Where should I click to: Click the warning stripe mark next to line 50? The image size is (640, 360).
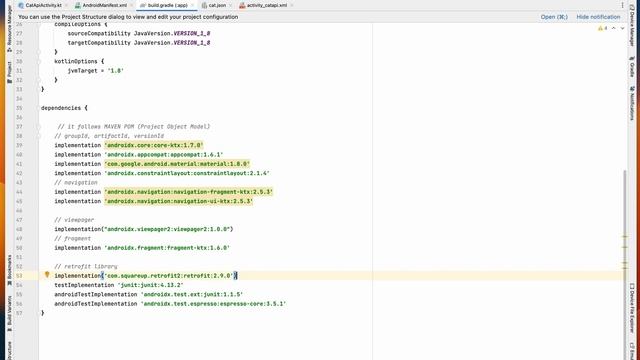click(624, 247)
